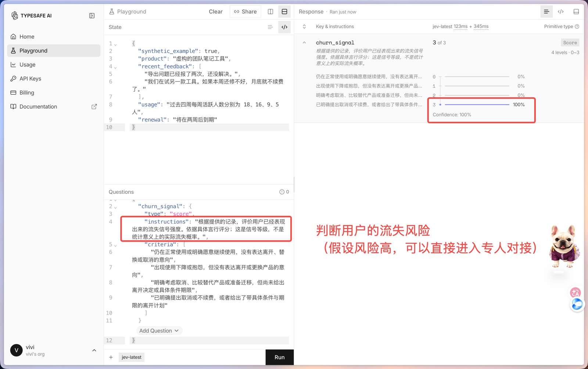Screen dimensions: 588x369
Task: Open the Billing page
Action: click(x=54, y=93)
